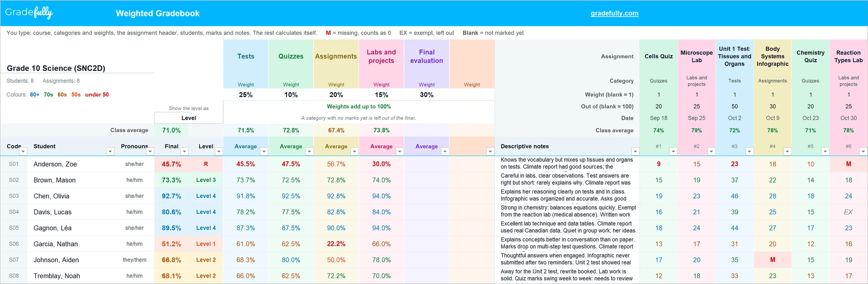Open the Labs and projects Average filter
The height and width of the screenshot is (284, 868).
[x=400, y=151]
